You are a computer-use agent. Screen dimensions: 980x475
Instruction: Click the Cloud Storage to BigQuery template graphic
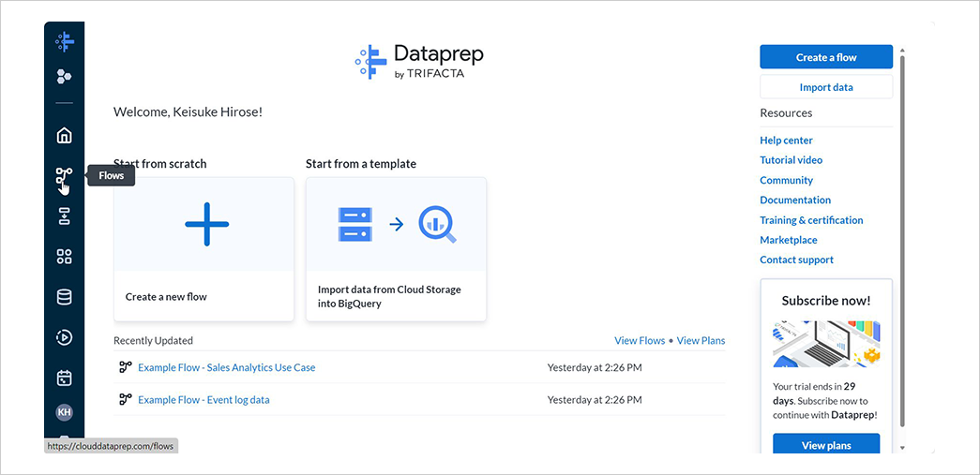(x=397, y=224)
